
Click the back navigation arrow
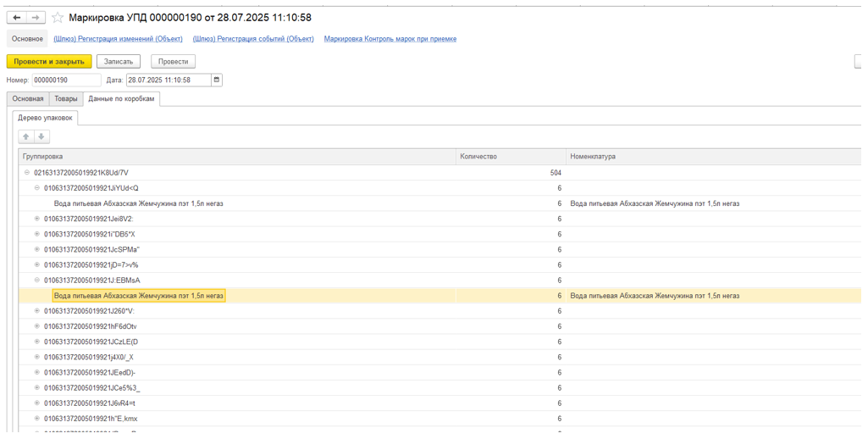(x=16, y=17)
